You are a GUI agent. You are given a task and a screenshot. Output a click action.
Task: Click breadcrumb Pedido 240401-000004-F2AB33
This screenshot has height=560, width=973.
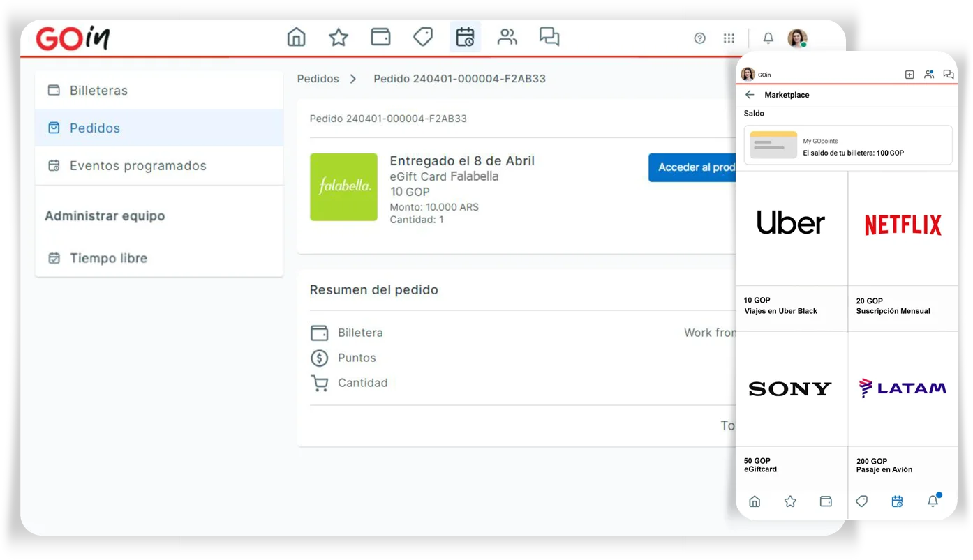(x=459, y=79)
